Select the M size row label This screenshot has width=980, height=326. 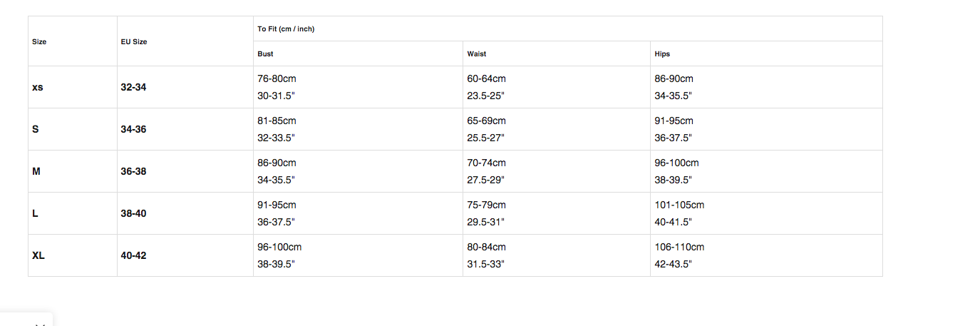pyautogui.click(x=36, y=171)
